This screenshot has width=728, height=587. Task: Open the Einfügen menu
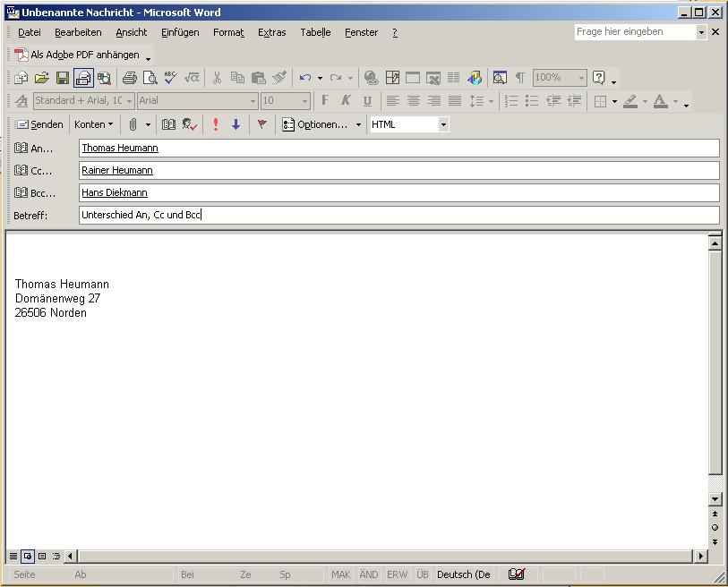coord(180,32)
